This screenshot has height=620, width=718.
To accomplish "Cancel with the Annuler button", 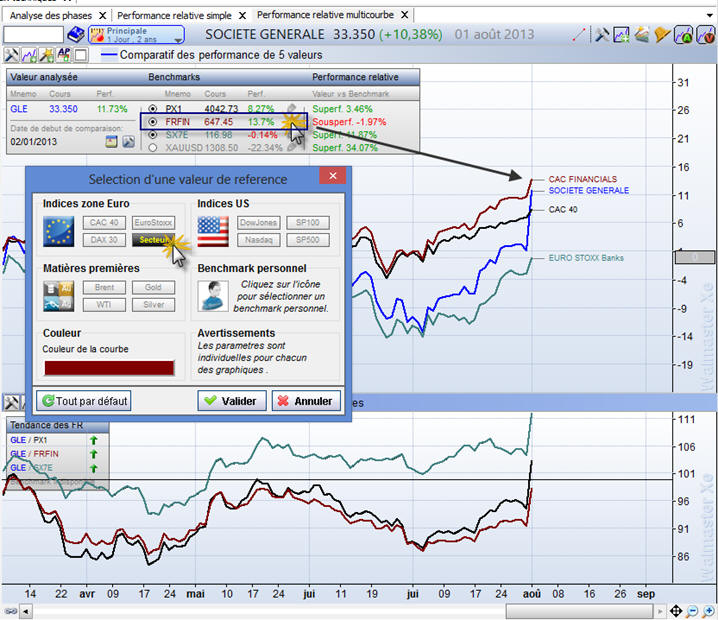I will click(x=306, y=401).
